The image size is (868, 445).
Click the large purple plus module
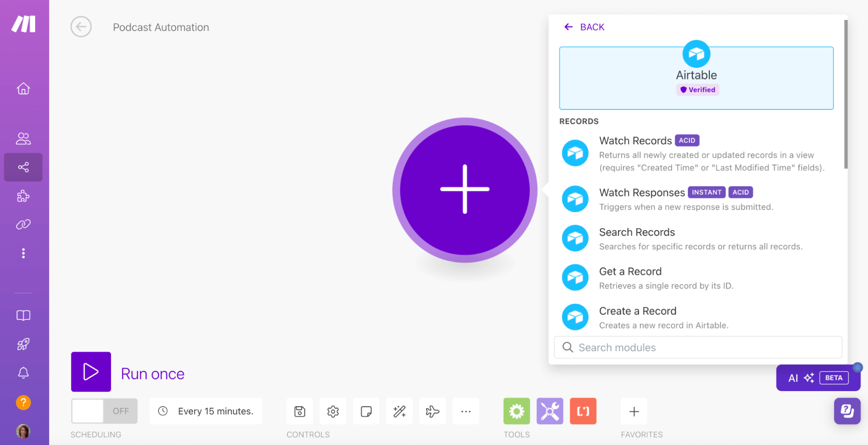pyautogui.click(x=465, y=190)
